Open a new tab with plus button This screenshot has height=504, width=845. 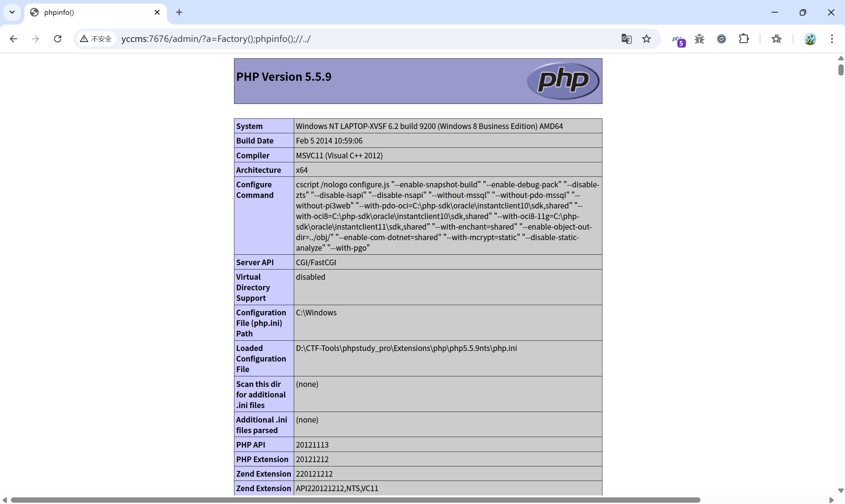[x=179, y=12]
